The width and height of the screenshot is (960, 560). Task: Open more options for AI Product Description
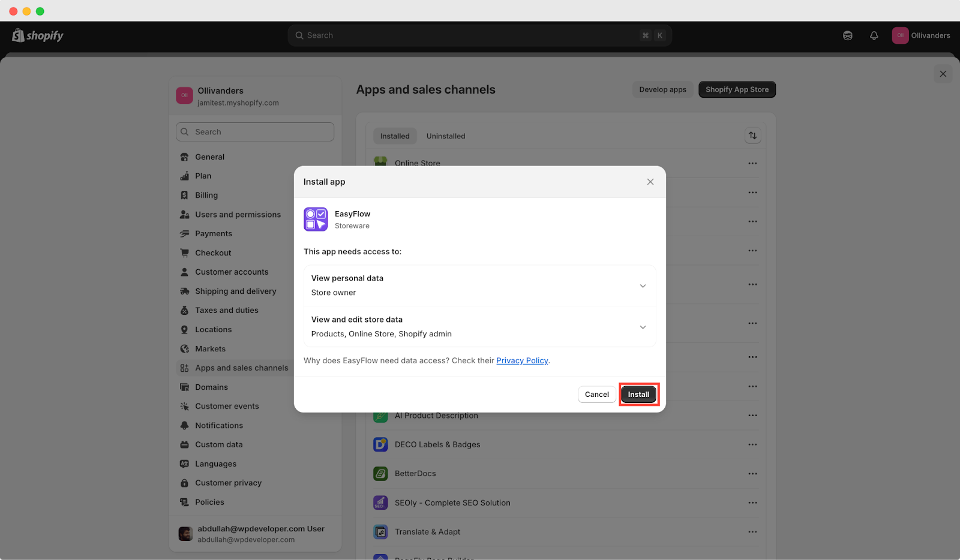coord(752,416)
